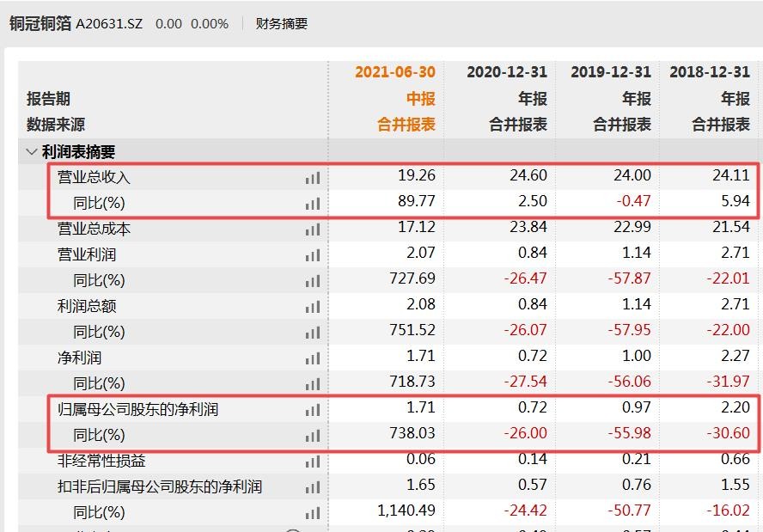This screenshot has width=763, height=532.
Task: Click revenue growth value 89.77
Action: click(x=417, y=201)
